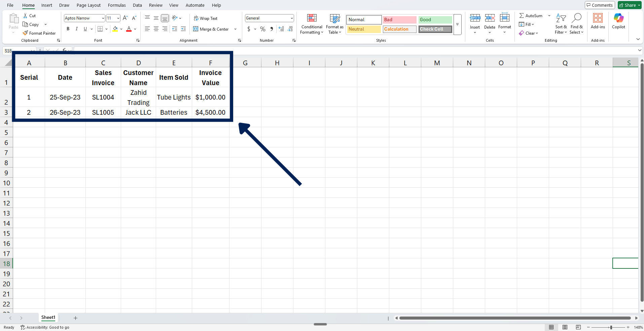Open Find & Select menu
Viewport: 644px width, 331px height.
tap(576, 24)
